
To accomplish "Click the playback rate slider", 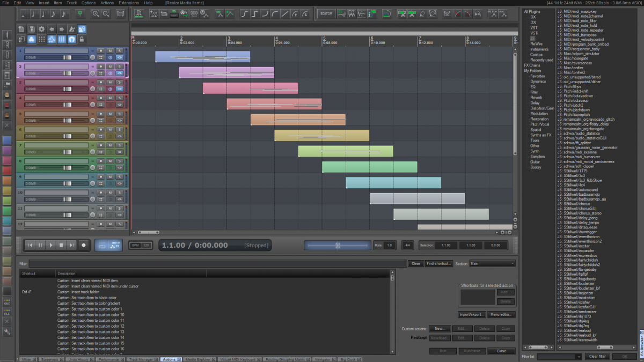I will (337, 245).
